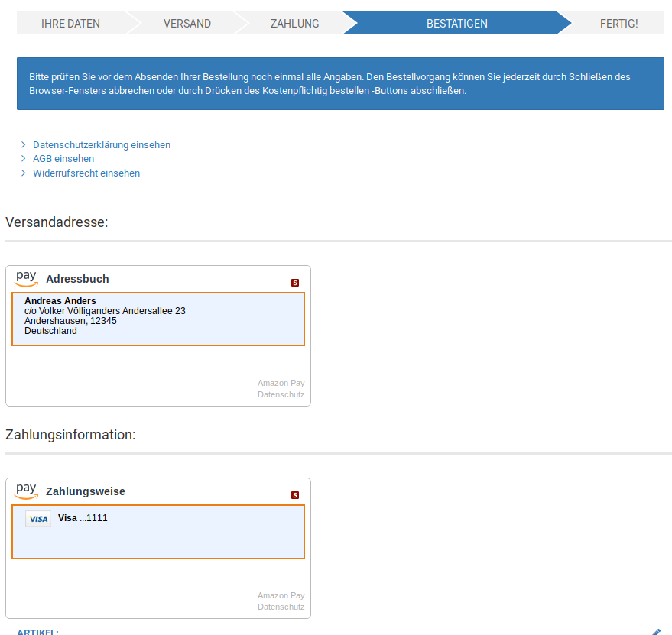Open the Widerrufsrecht einsehen link
This screenshot has height=635, width=672.
pyautogui.click(x=86, y=173)
